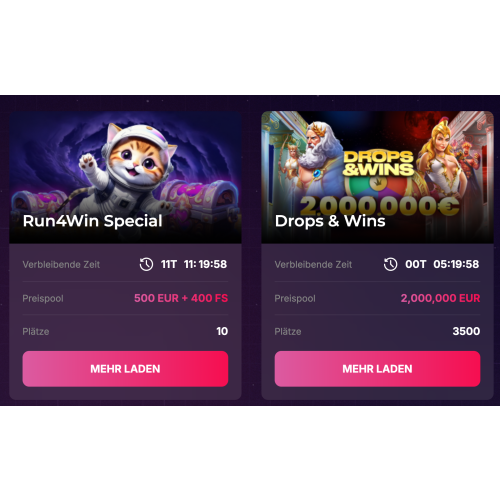Viewport: 500px width, 500px height.
Task: Select the 500 EUR + 400 FS prize pool
Action: [181, 298]
